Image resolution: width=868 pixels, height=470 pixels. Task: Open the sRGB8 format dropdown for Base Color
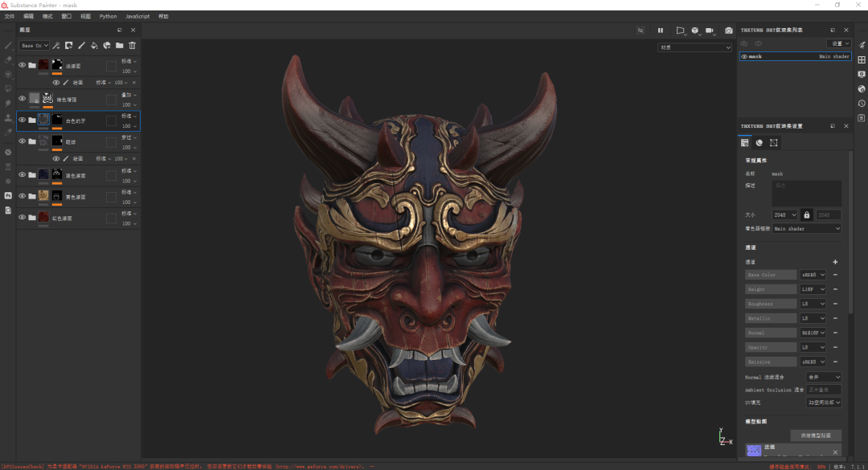pos(813,275)
